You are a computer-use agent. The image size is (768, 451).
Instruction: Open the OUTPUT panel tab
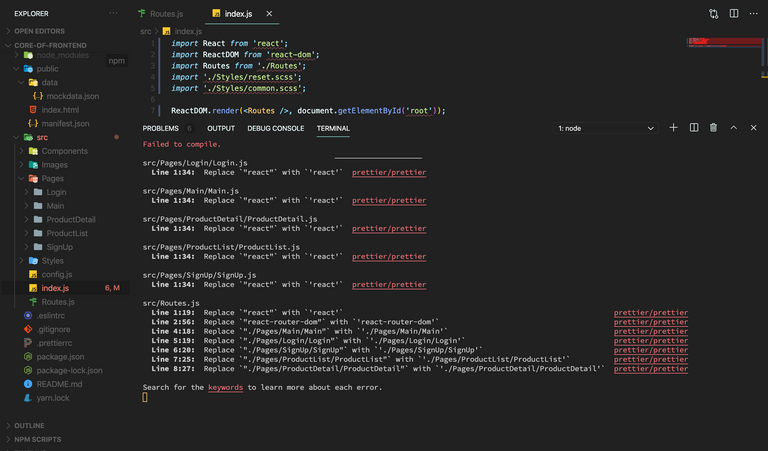(x=221, y=128)
